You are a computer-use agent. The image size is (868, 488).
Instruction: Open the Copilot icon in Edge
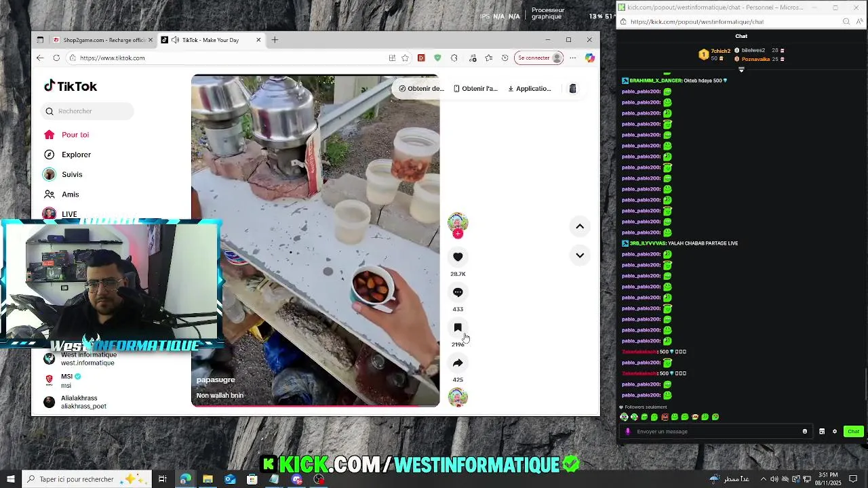[x=590, y=58]
